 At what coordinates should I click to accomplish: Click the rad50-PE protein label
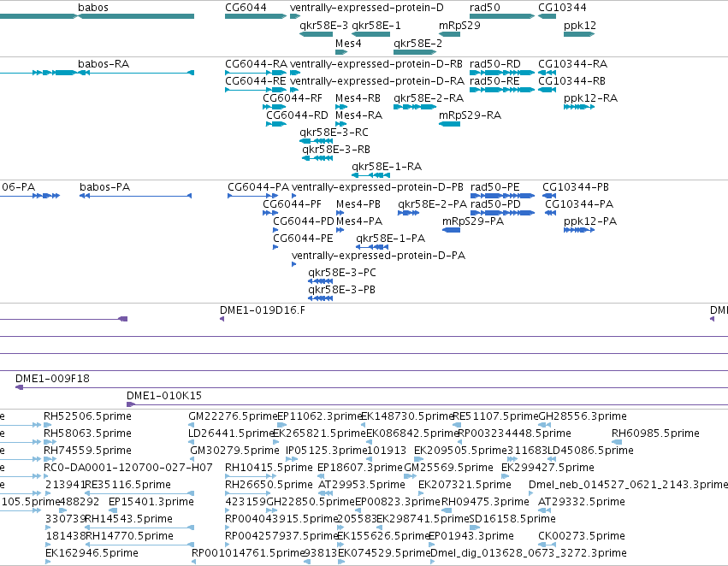[x=495, y=187]
